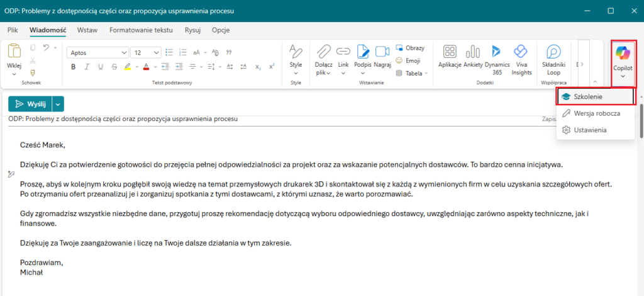This screenshot has width=644, height=296.
Task: Open the Aplikacje apps icon
Action: click(x=450, y=53)
